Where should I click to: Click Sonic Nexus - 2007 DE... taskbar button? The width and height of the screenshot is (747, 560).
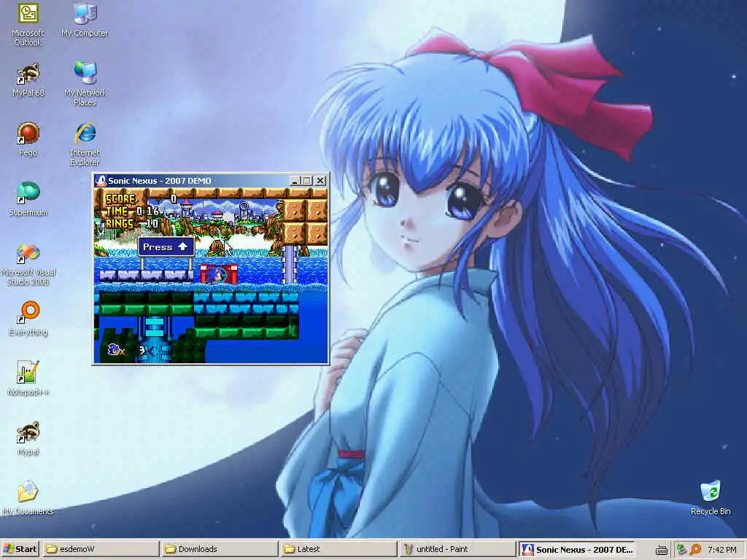[576, 549]
